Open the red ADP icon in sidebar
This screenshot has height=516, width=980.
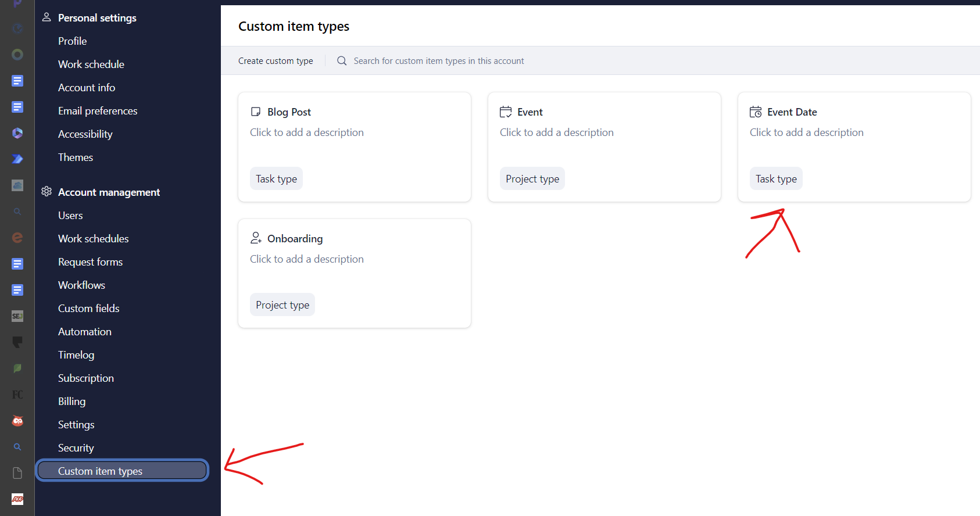click(17, 499)
